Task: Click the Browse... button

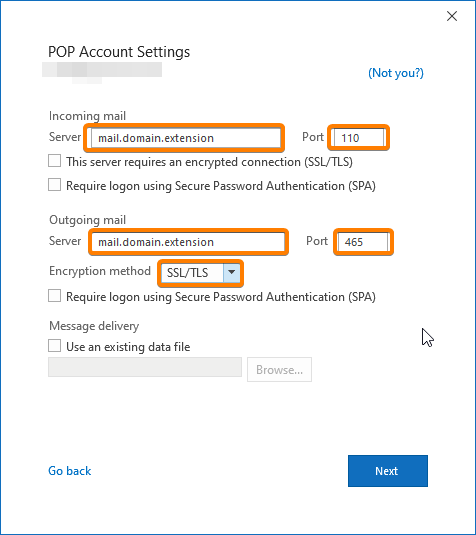Action: 279,370
